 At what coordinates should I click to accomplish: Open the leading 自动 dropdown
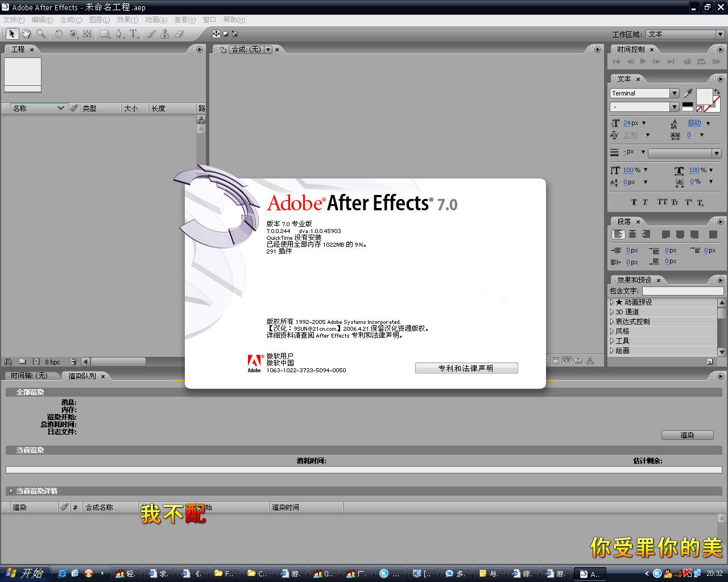tap(708, 123)
